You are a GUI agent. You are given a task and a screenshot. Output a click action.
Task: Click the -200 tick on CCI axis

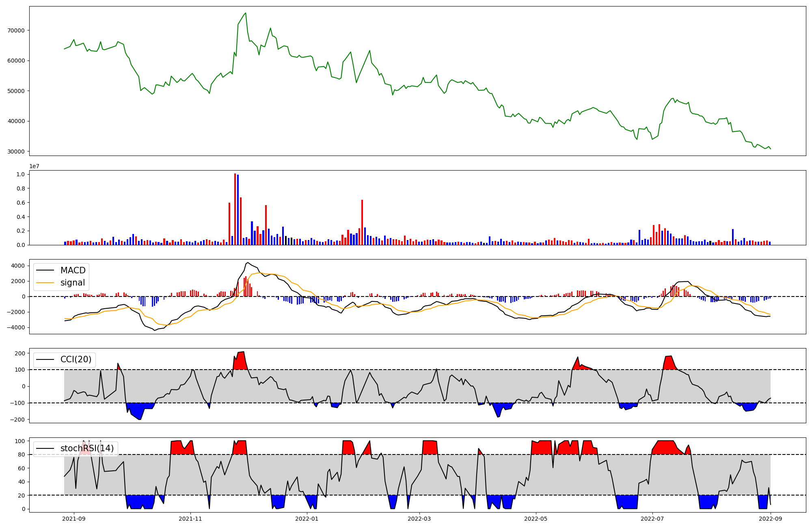pos(17,420)
